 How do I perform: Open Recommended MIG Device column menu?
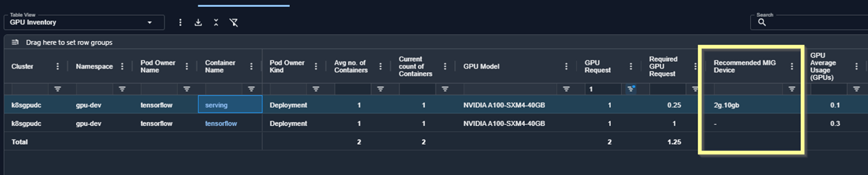pos(792,66)
